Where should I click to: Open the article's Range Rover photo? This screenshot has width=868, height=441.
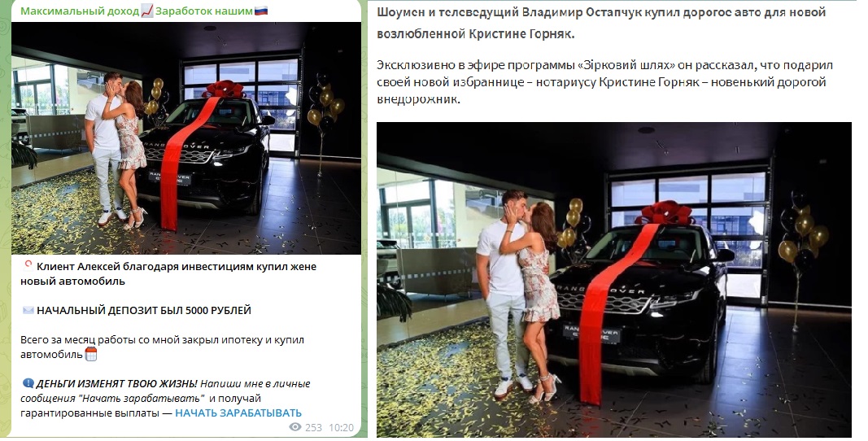coord(614,280)
